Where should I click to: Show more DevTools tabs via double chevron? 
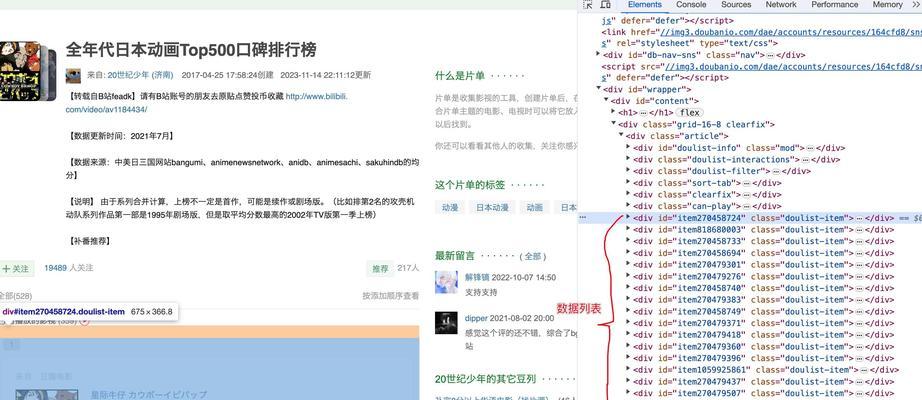916,5
